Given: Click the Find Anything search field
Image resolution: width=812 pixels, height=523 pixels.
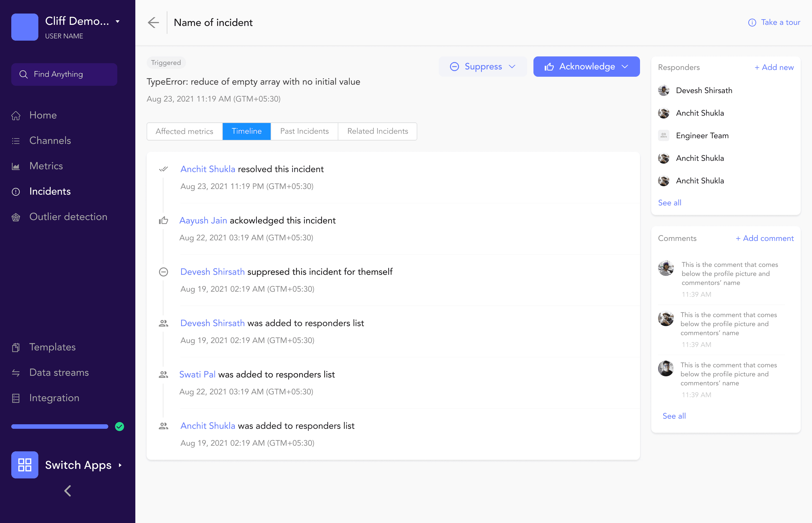Looking at the screenshot, I should pyautogui.click(x=64, y=74).
